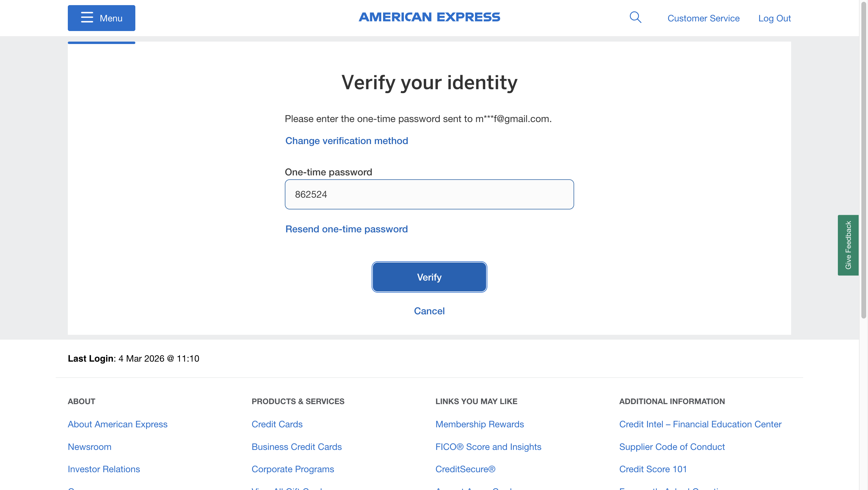Open About American Express link
The image size is (868, 490).
pos(118,424)
